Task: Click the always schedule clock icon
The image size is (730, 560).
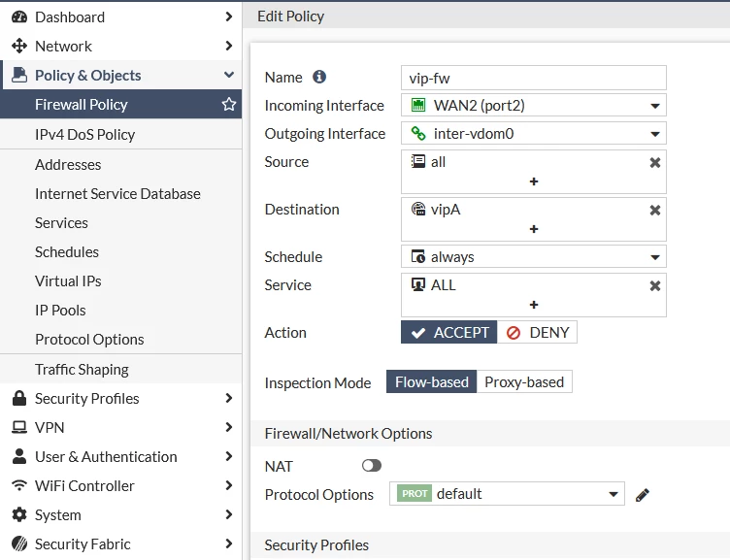Action: point(418,256)
